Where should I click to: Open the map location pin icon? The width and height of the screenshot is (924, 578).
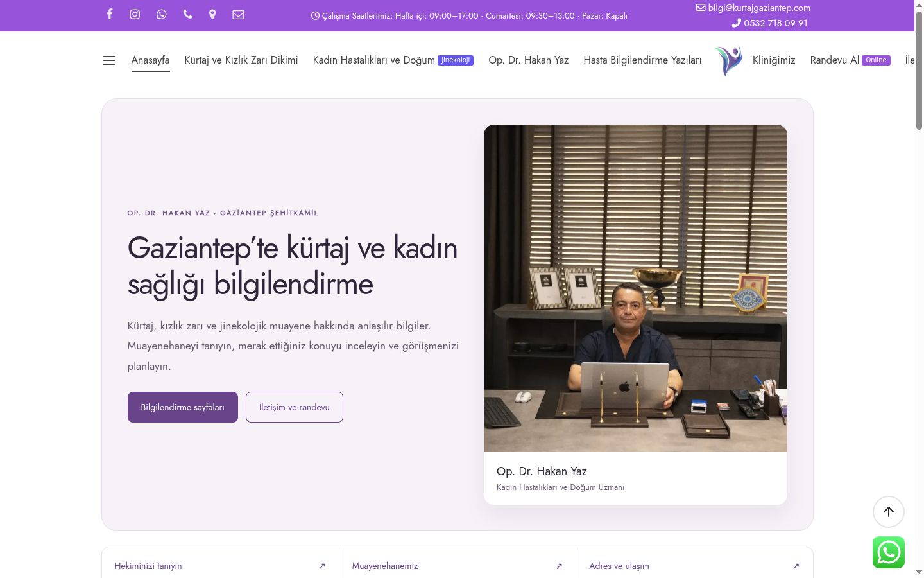click(212, 14)
